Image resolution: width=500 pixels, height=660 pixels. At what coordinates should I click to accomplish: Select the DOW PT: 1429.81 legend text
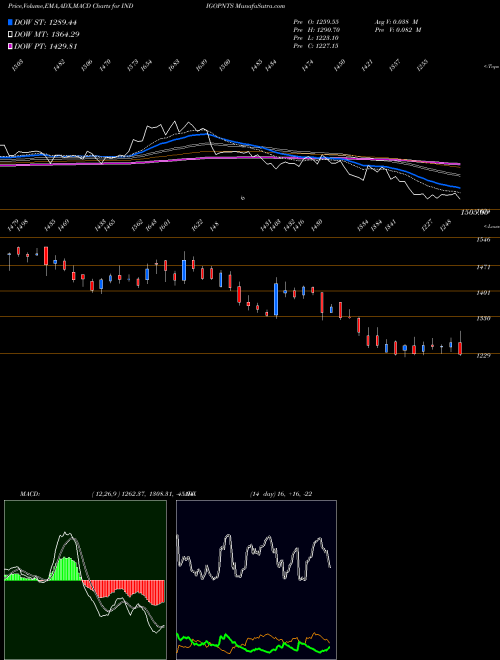[x=45, y=46]
